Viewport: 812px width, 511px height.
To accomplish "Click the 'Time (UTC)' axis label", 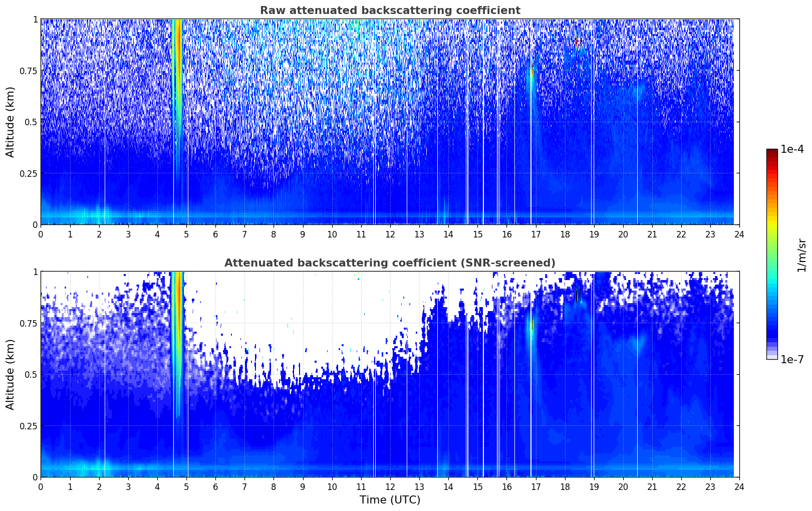I will (x=390, y=500).
